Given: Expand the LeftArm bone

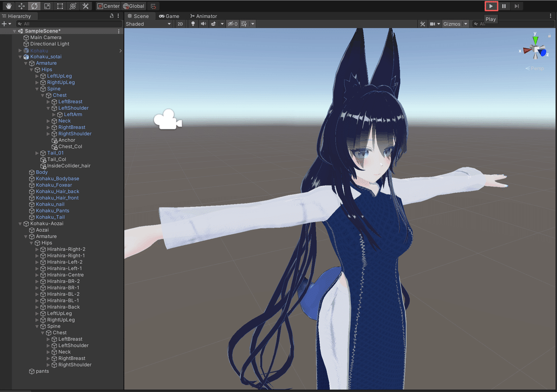Looking at the screenshot, I should [54, 114].
